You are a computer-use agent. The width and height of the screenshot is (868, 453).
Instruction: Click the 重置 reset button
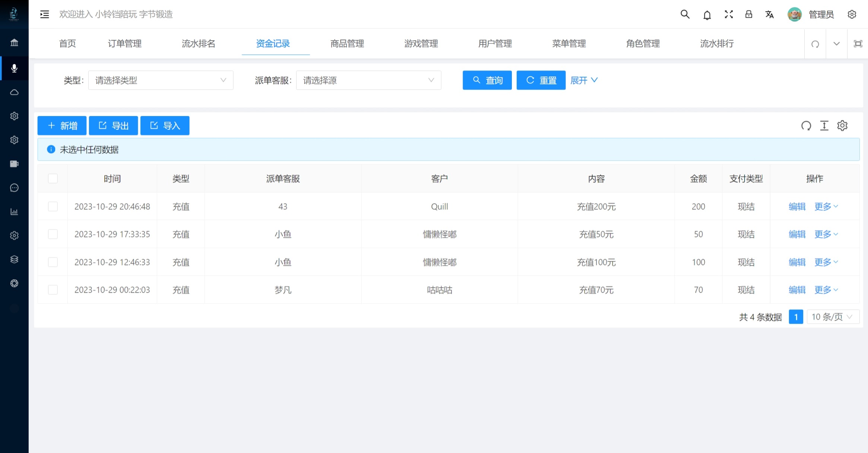[x=541, y=80]
